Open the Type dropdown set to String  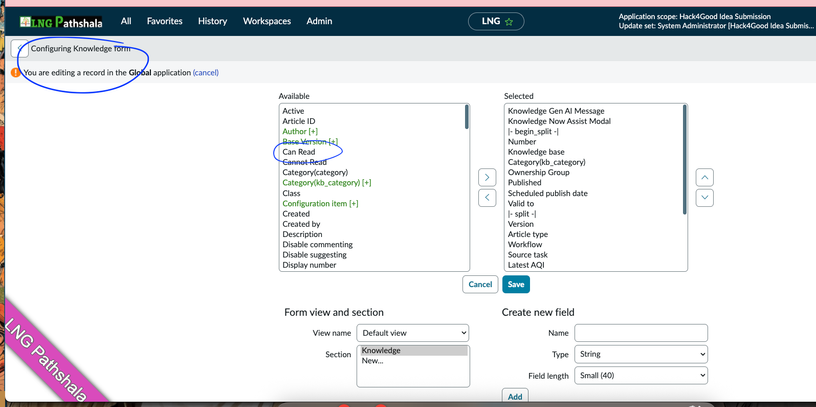point(641,354)
